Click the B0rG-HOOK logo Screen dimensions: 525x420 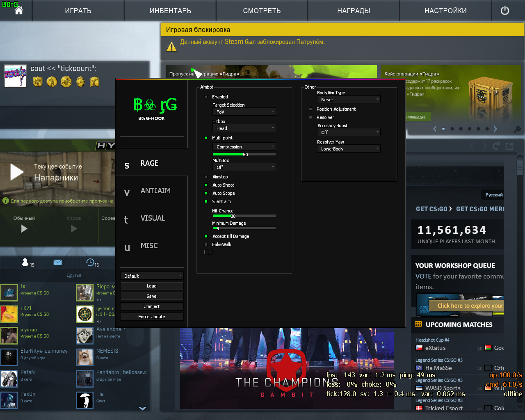(155, 108)
